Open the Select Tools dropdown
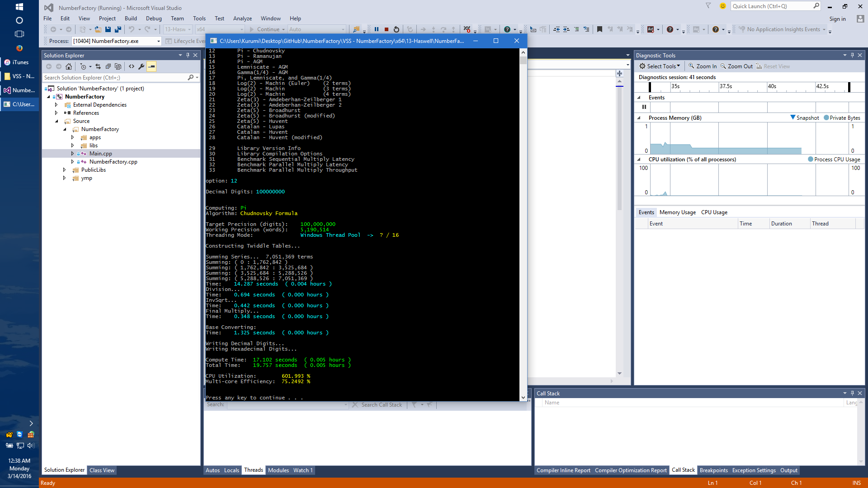This screenshot has width=868, height=488. [660, 66]
